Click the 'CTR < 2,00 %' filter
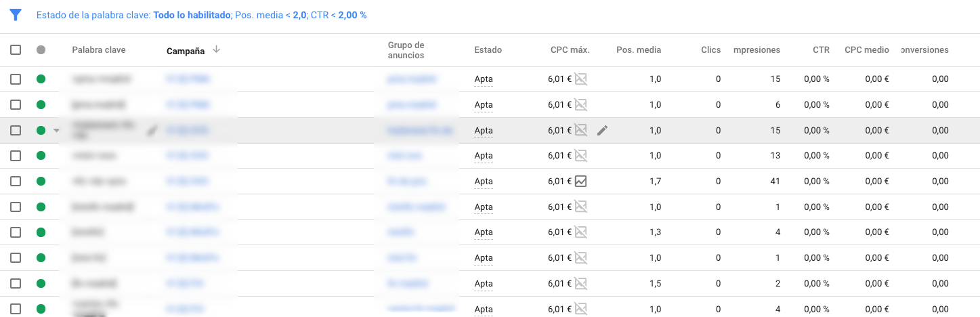The height and width of the screenshot is (317, 980). [339, 15]
